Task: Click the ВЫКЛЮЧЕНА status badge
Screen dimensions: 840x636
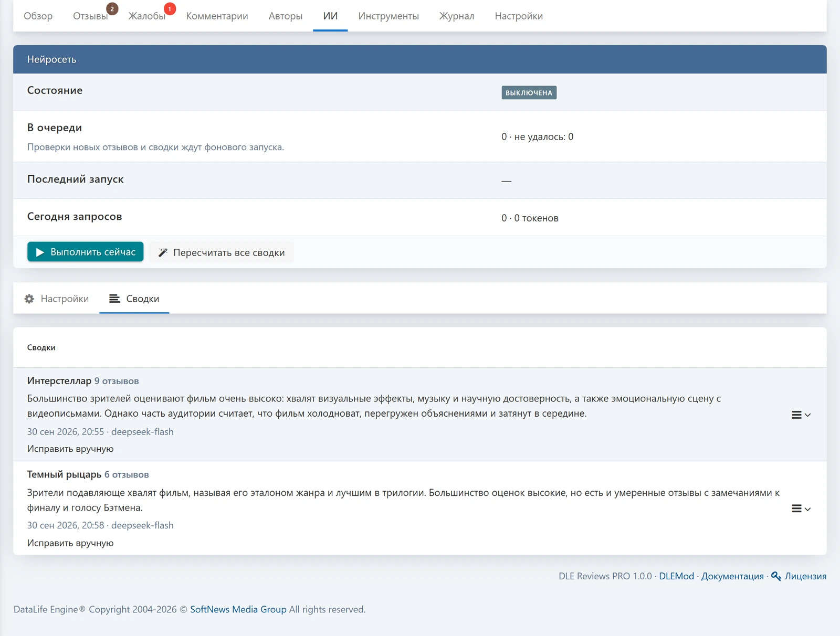Action: click(529, 93)
